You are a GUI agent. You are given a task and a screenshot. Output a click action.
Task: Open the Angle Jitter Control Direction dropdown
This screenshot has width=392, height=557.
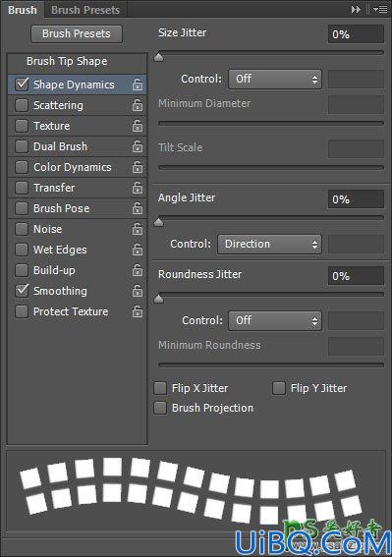point(269,244)
